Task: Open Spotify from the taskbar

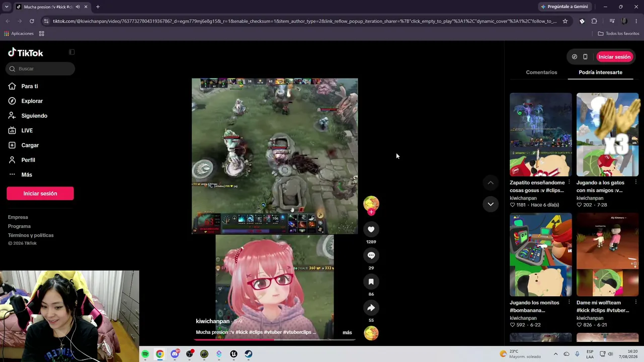Action: coord(145,354)
